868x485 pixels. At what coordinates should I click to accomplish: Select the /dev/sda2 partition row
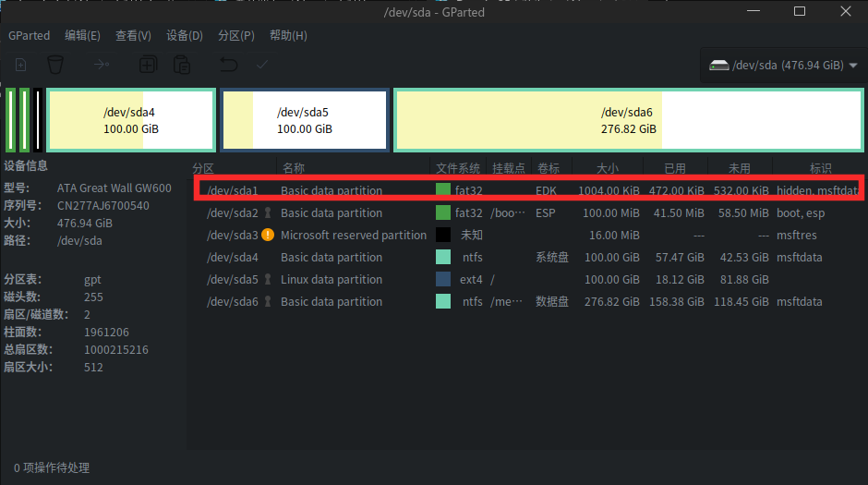[529, 212]
